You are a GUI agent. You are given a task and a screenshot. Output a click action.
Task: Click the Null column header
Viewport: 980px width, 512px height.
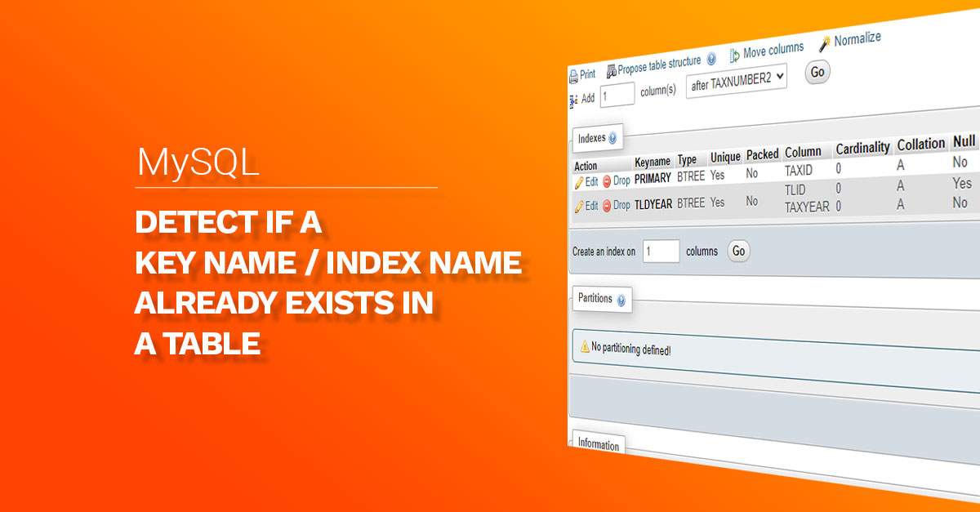point(964,141)
